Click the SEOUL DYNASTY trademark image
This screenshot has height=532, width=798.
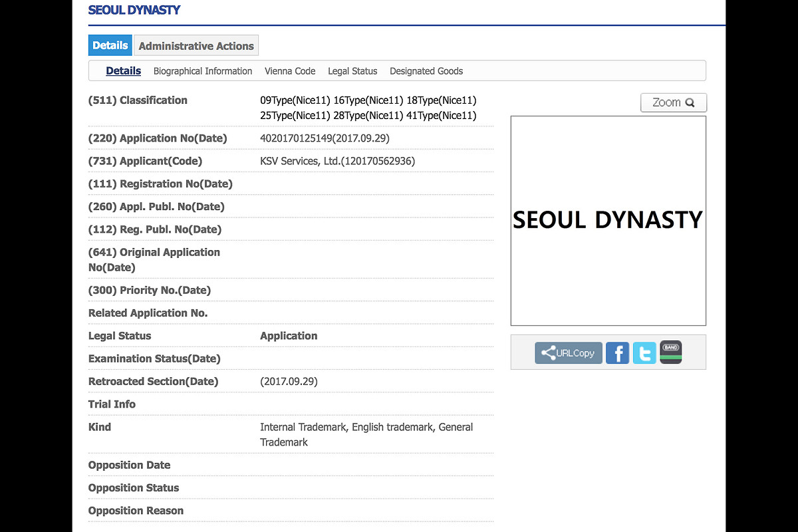pyautogui.click(x=608, y=221)
